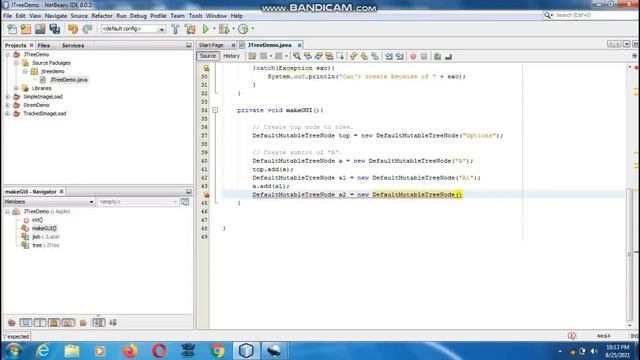
Task: Click the New Project toolbar icon
Action: [x=26, y=29]
